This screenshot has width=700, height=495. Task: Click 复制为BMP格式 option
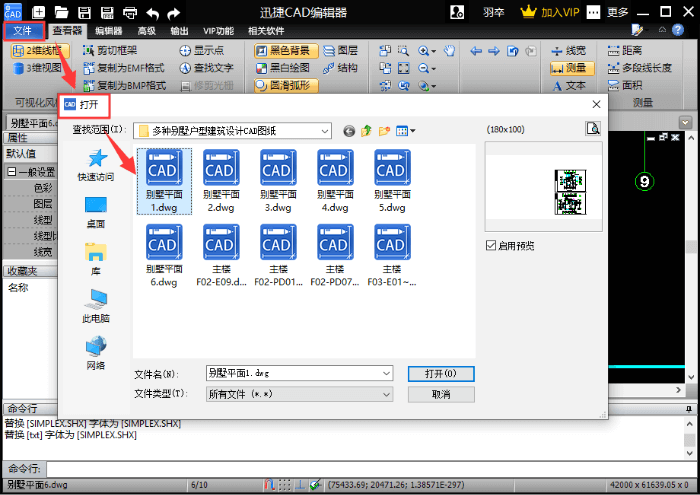pos(125,85)
